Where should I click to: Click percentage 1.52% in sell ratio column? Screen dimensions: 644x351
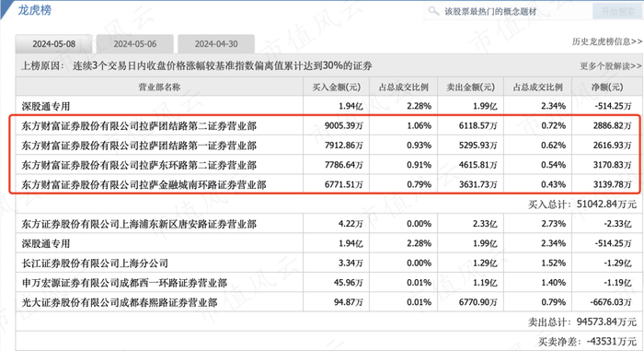coord(553,263)
